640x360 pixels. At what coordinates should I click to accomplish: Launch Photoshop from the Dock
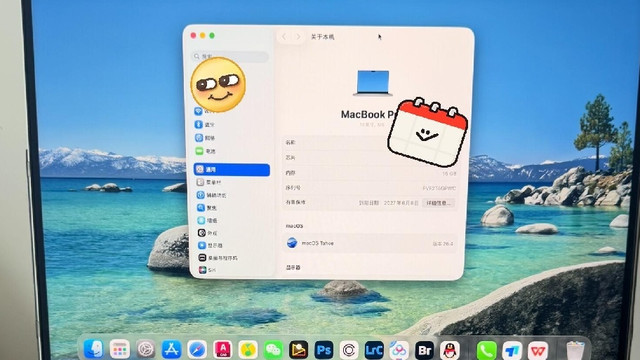[x=324, y=350]
